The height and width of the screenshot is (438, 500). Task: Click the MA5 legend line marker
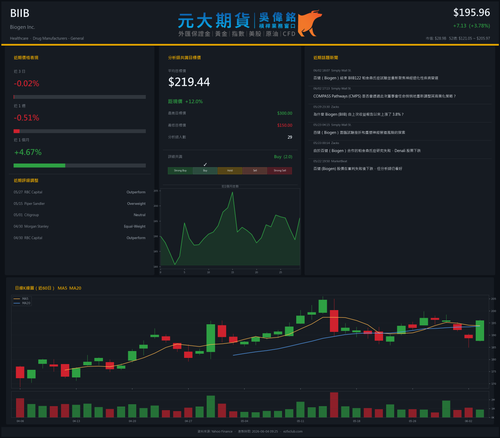(17, 299)
